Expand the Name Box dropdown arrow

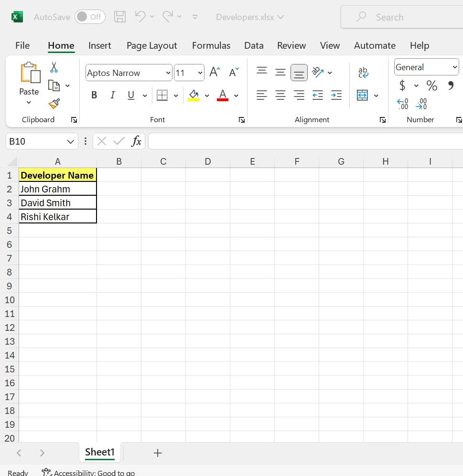tap(70, 142)
